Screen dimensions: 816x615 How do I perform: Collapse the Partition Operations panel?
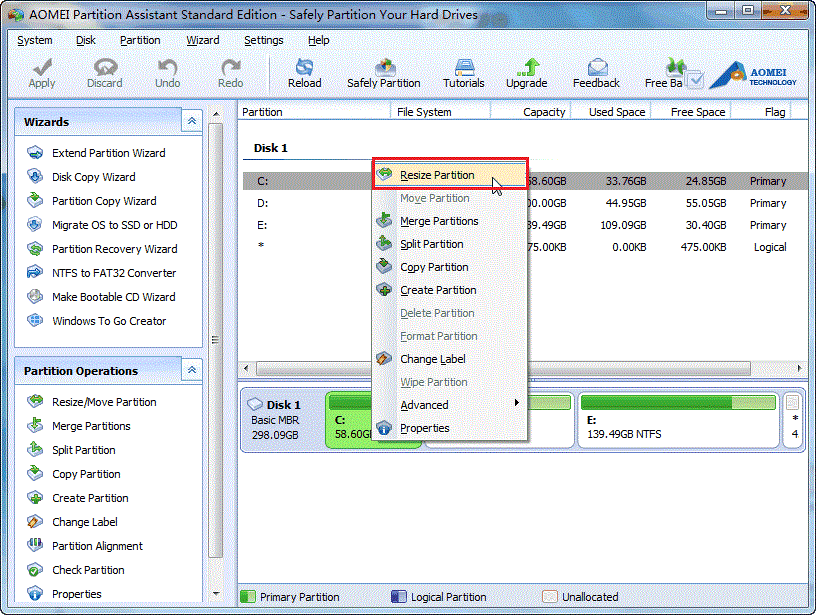(x=192, y=370)
